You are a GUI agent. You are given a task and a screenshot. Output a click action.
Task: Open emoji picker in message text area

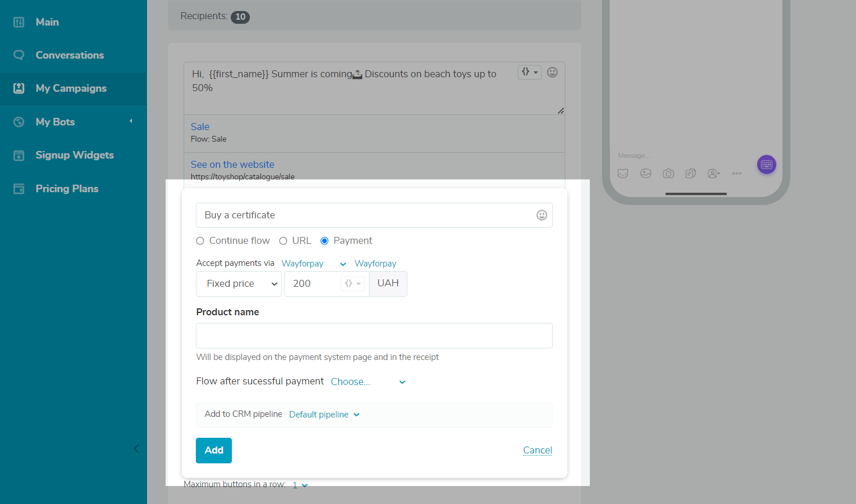pos(552,72)
